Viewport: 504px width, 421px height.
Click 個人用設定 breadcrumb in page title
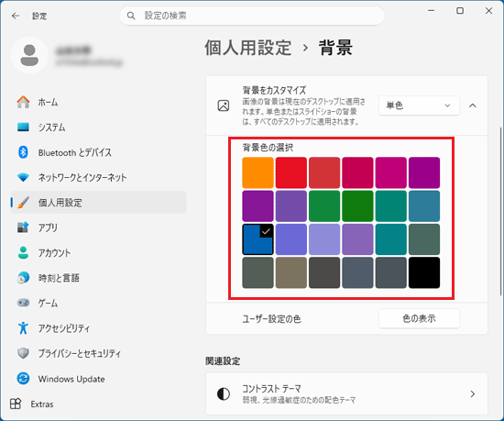click(x=247, y=48)
